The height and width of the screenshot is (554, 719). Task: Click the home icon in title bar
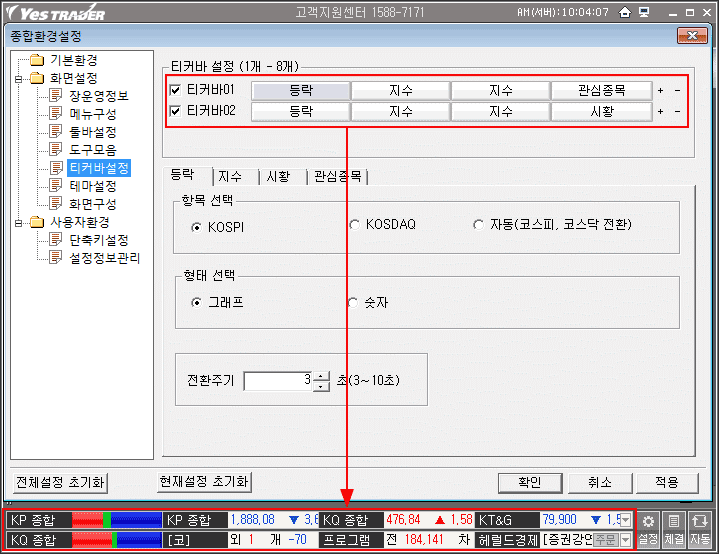[625, 13]
